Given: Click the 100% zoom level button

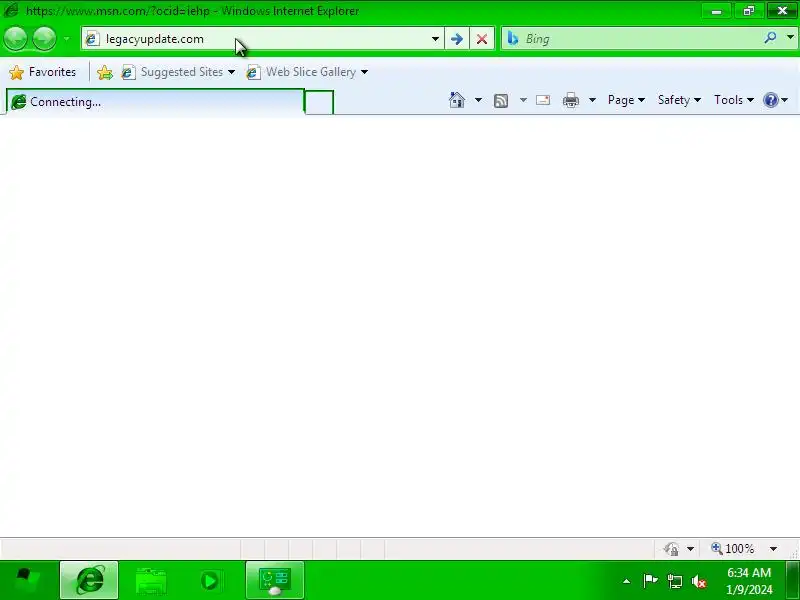Looking at the screenshot, I should (x=733, y=549).
